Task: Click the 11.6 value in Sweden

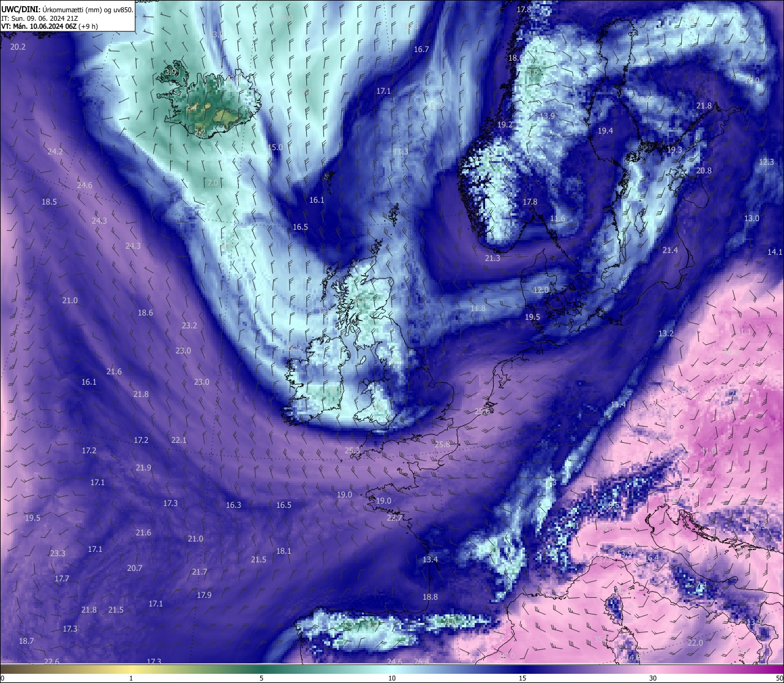Action: [x=557, y=218]
